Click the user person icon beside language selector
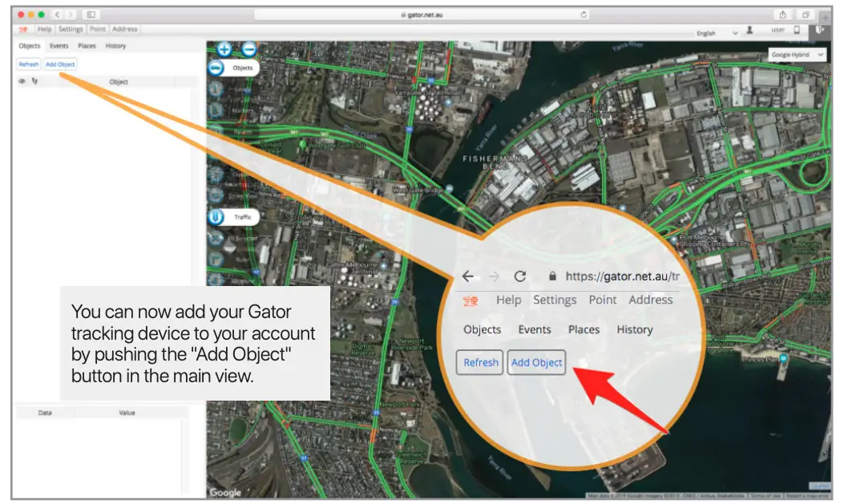Screen dimensions: 844x504 click(x=749, y=30)
